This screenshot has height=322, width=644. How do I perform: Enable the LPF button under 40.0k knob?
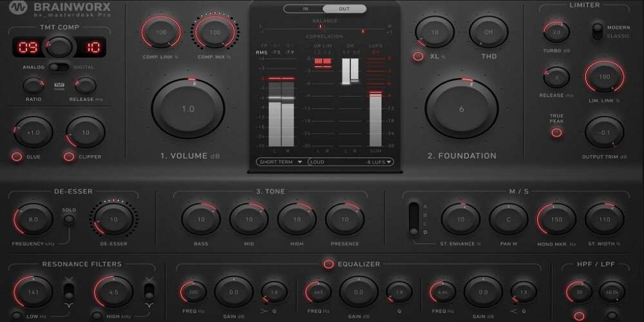[x=612, y=316]
